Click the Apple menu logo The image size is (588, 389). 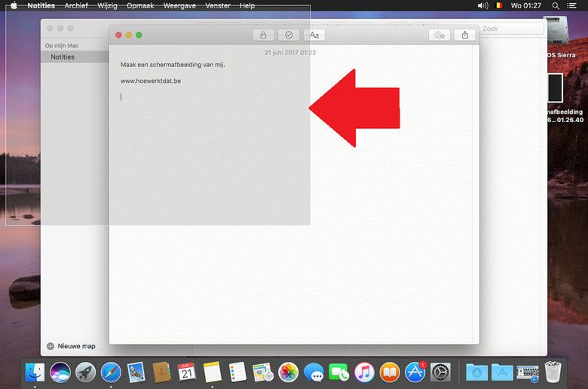click(x=14, y=5)
